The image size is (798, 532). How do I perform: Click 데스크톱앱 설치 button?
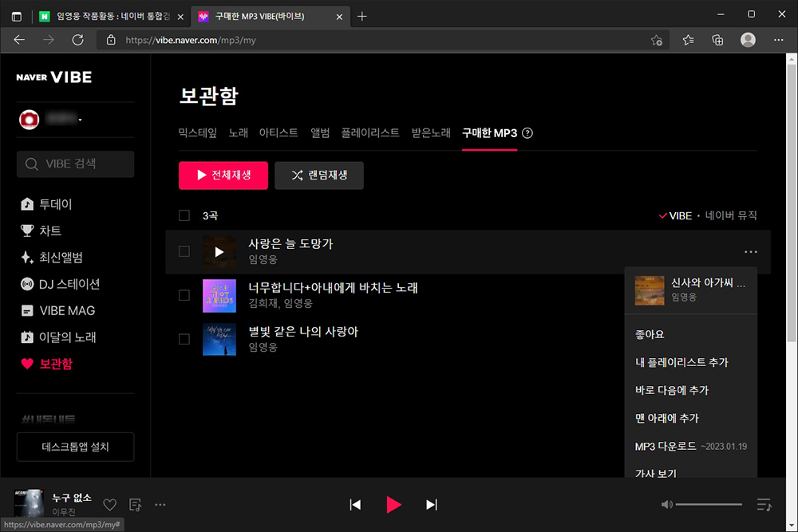[x=75, y=447]
